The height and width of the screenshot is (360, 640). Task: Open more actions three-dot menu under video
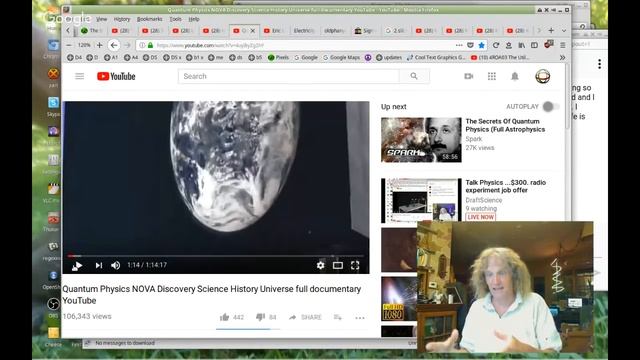coord(360,318)
